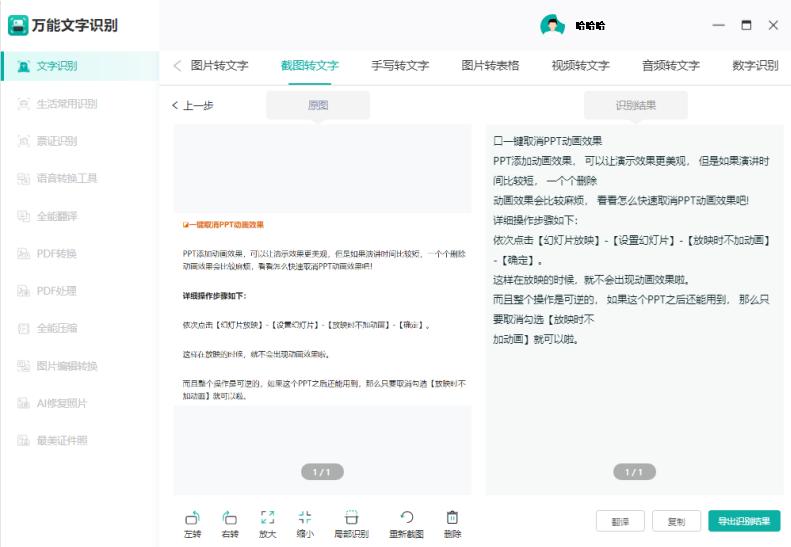Switch to the 图片转文字 tab
Screen dimensions: 791x547
[219, 66]
